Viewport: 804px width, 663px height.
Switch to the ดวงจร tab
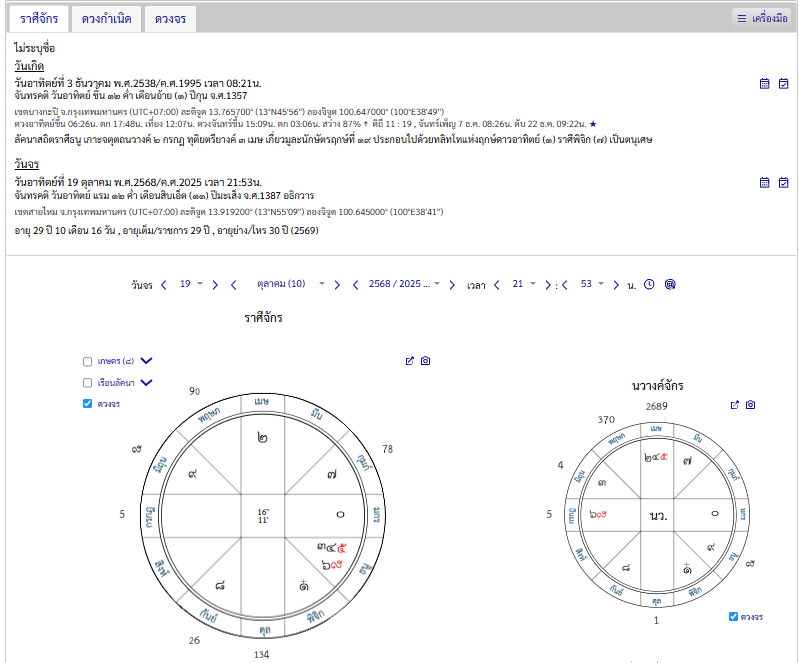[x=170, y=19]
